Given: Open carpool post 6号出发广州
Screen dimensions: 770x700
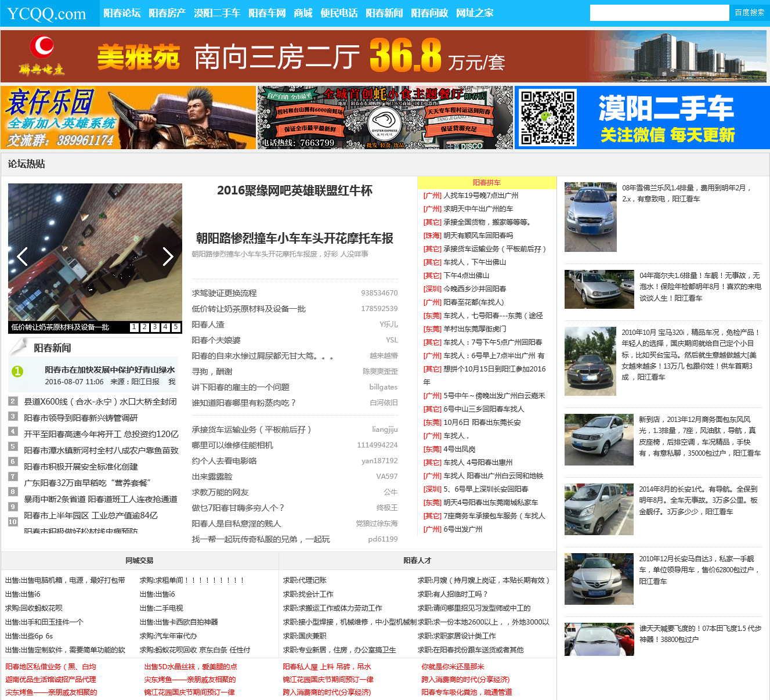Looking at the screenshot, I should (463, 529).
